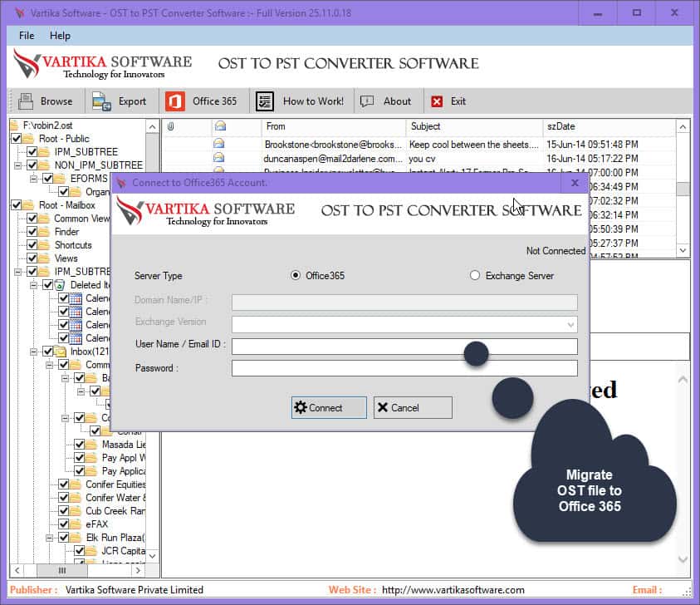Select the 'you cv' email subject
Image resolution: width=700 pixels, height=605 pixels.
(422, 159)
